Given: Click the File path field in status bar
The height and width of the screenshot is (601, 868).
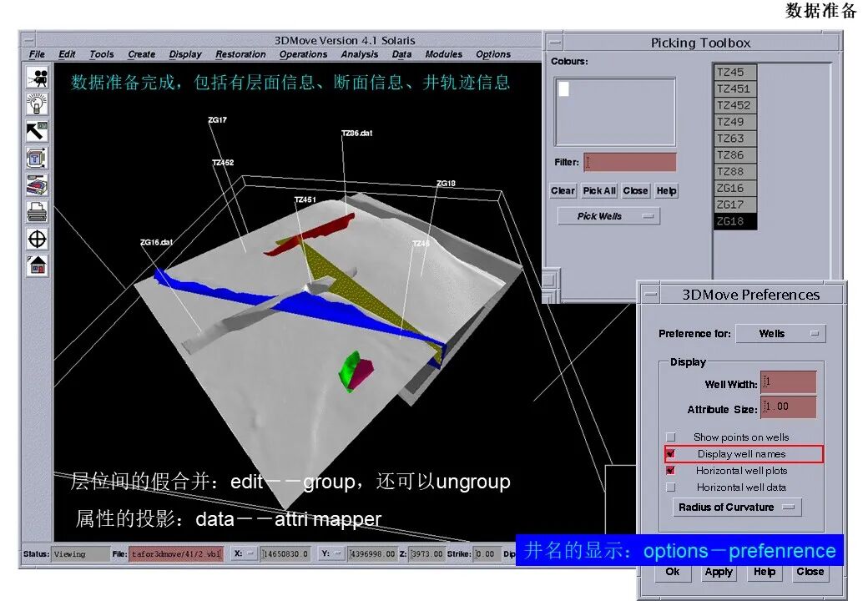Looking at the screenshot, I should 176,553.
